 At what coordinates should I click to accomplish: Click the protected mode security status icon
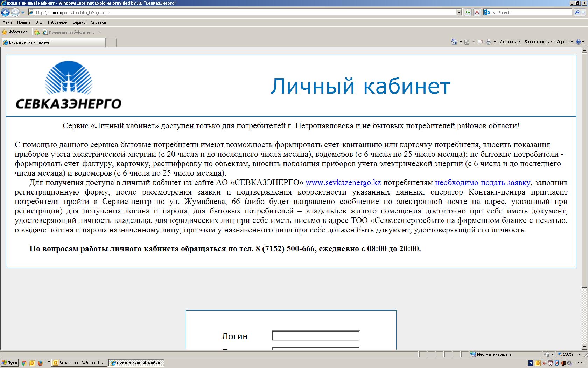[547, 354]
